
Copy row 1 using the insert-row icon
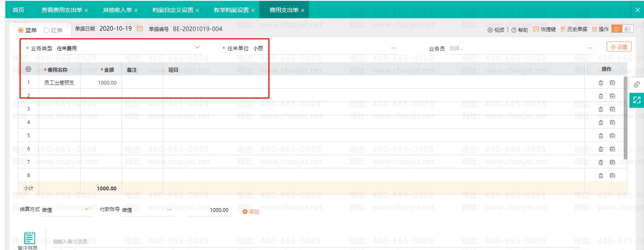click(x=612, y=83)
